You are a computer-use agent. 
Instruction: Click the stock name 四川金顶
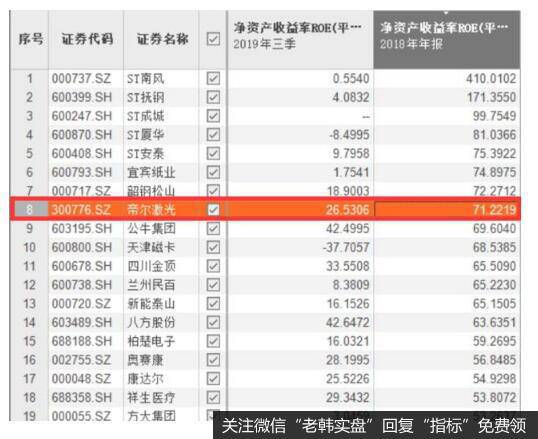(151, 266)
